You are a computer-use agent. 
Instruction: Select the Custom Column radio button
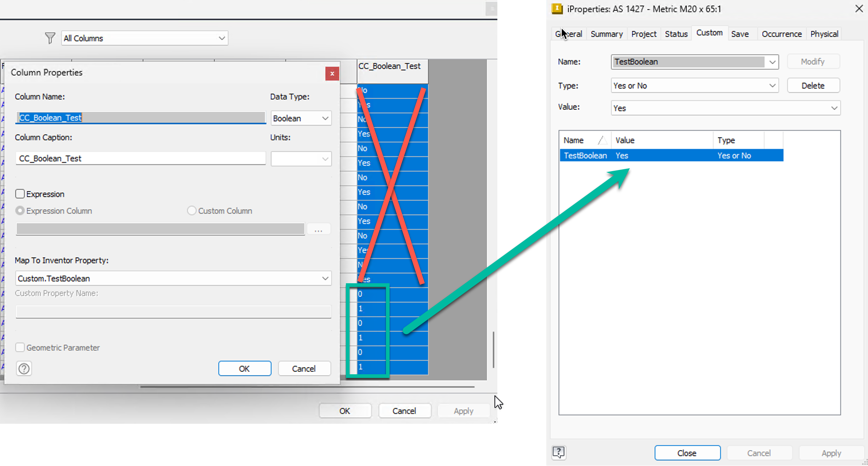(192, 210)
